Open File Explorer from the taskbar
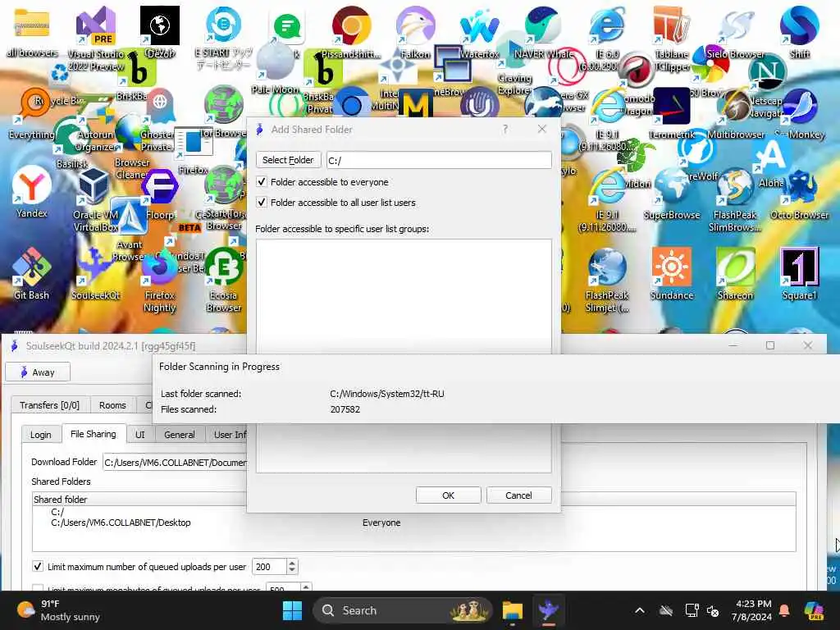The image size is (840, 630). point(512,610)
